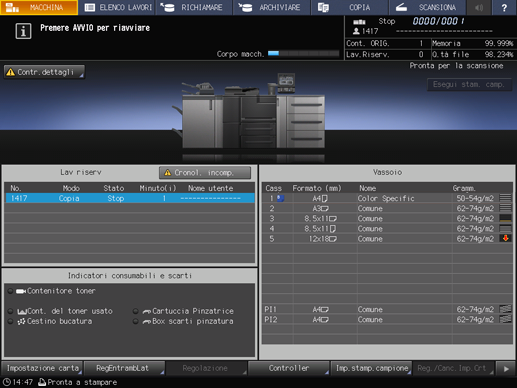Click Cartuccia Pinzatrice indicator light
517x388 pixels.
pos(135,311)
